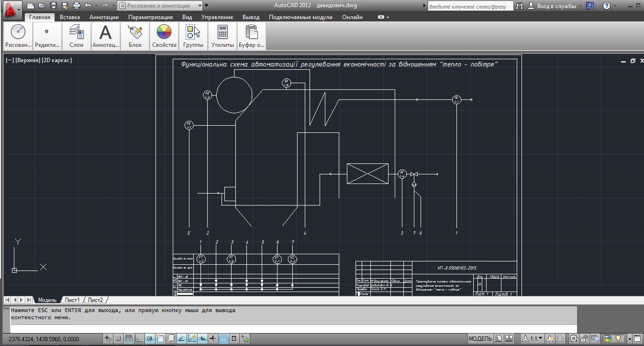Viewport: 644px width, 346px height.
Task: Undo the last action
Action: pyautogui.click(x=88, y=6)
